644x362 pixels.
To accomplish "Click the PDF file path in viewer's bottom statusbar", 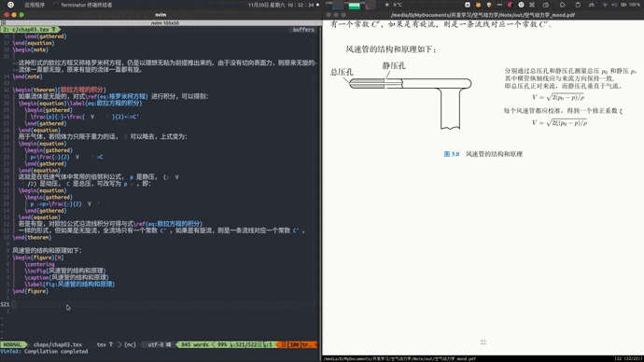I will [399, 358].
